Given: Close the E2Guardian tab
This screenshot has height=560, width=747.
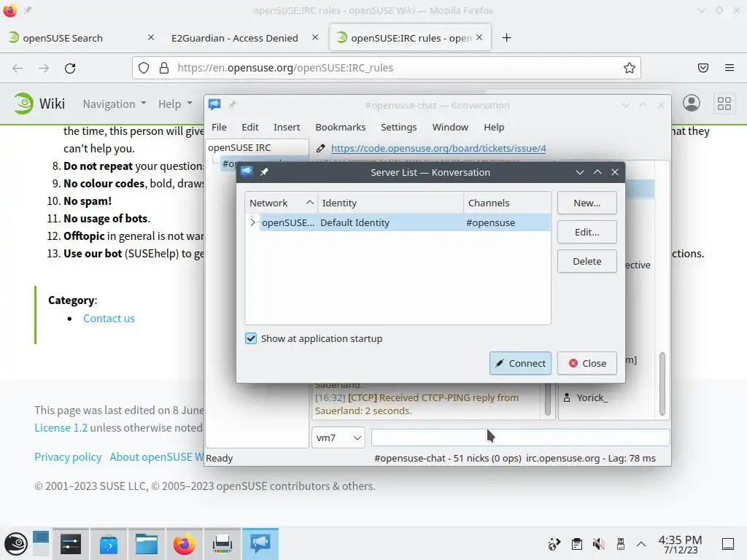Looking at the screenshot, I should pyautogui.click(x=315, y=37).
